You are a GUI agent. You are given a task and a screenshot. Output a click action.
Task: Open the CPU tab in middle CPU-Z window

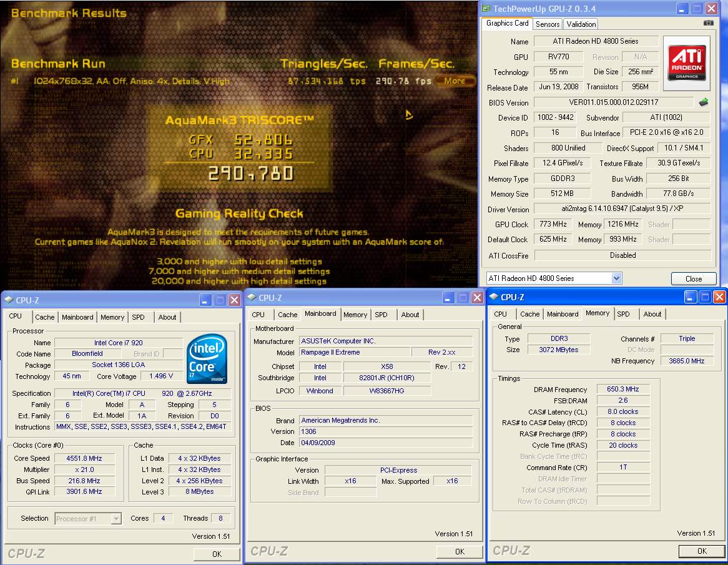pyautogui.click(x=258, y=315)
